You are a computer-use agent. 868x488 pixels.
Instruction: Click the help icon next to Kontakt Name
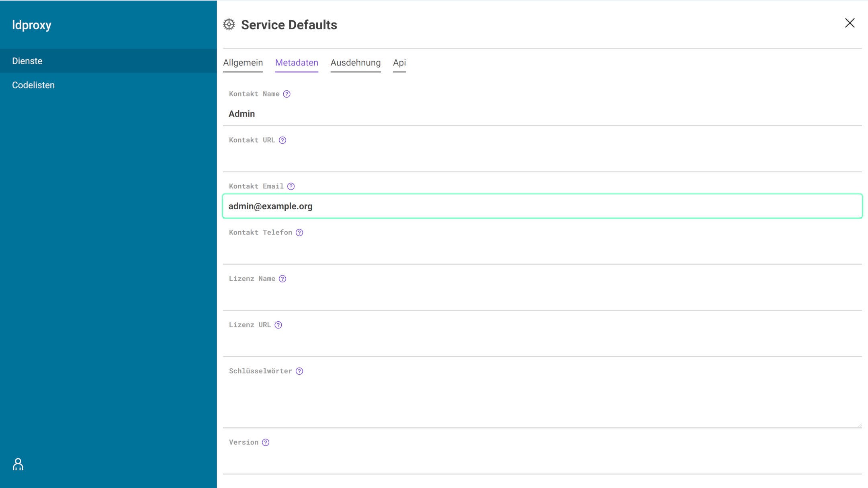(287, 94)
